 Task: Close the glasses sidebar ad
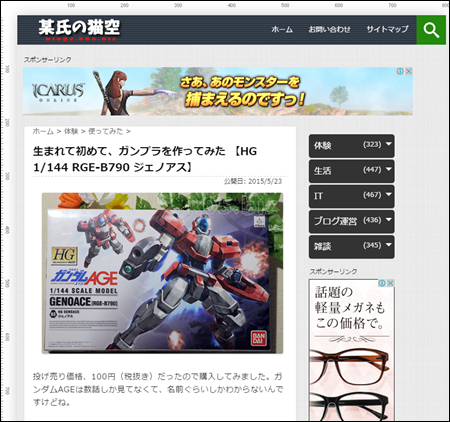(391, 283)
